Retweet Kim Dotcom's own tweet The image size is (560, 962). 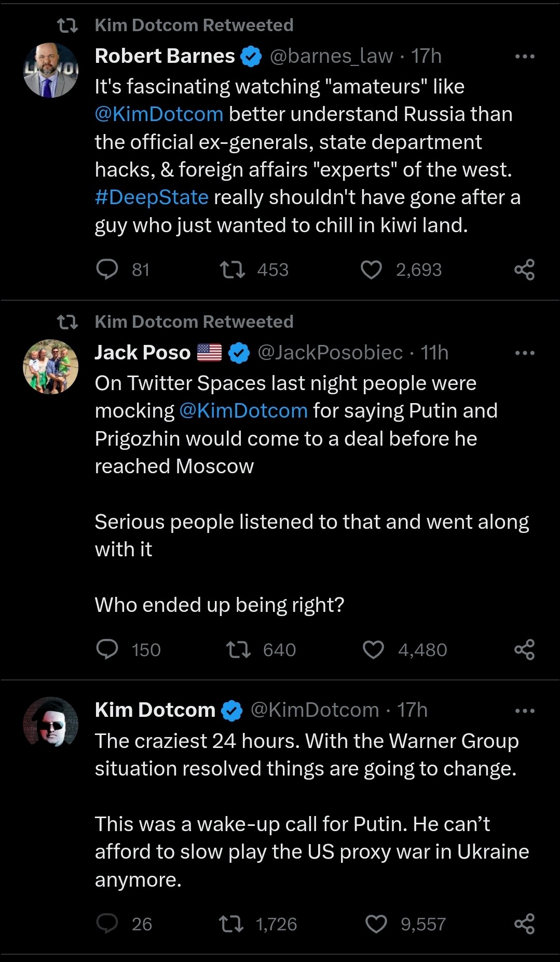pyautogui.click(x=231, y=924)
